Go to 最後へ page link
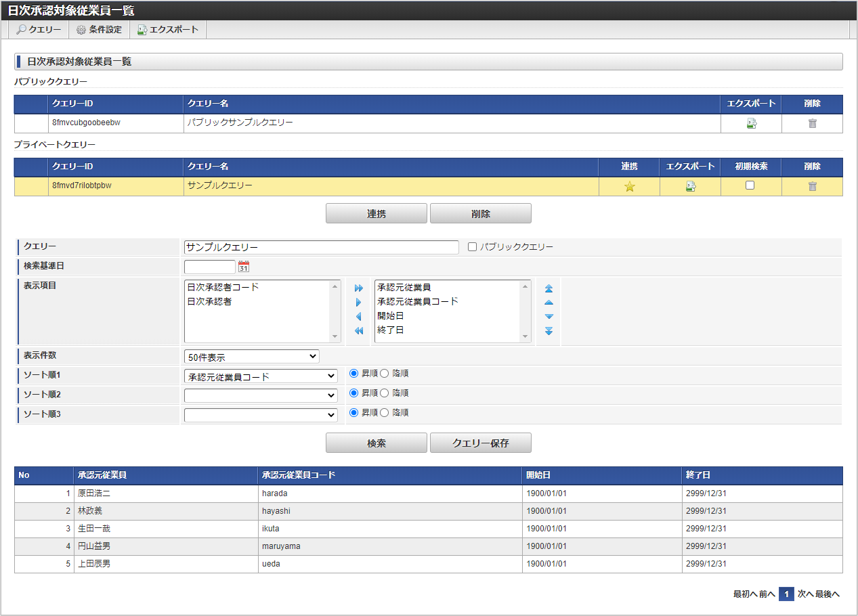This screenshot has height=616, width=858. [x=828, y=594]
